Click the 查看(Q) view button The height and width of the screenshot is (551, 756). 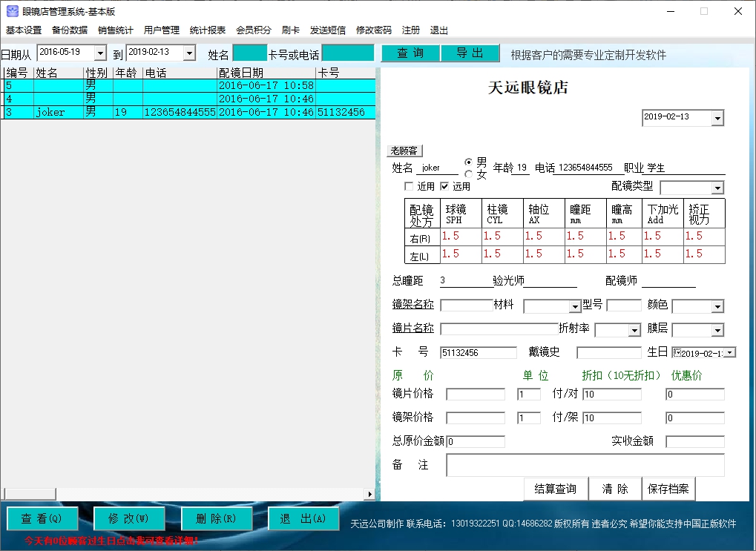click(42, 519)
